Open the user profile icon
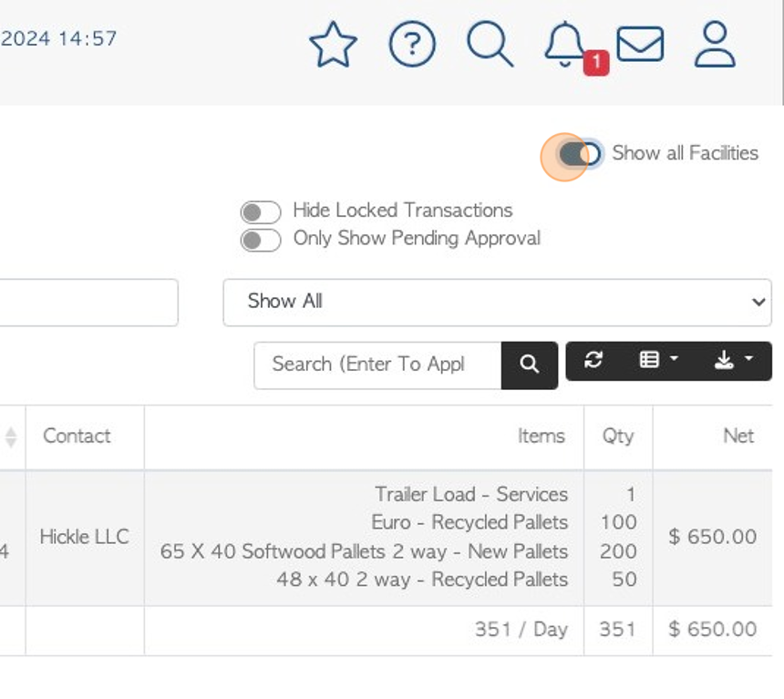 click(715, 44)
